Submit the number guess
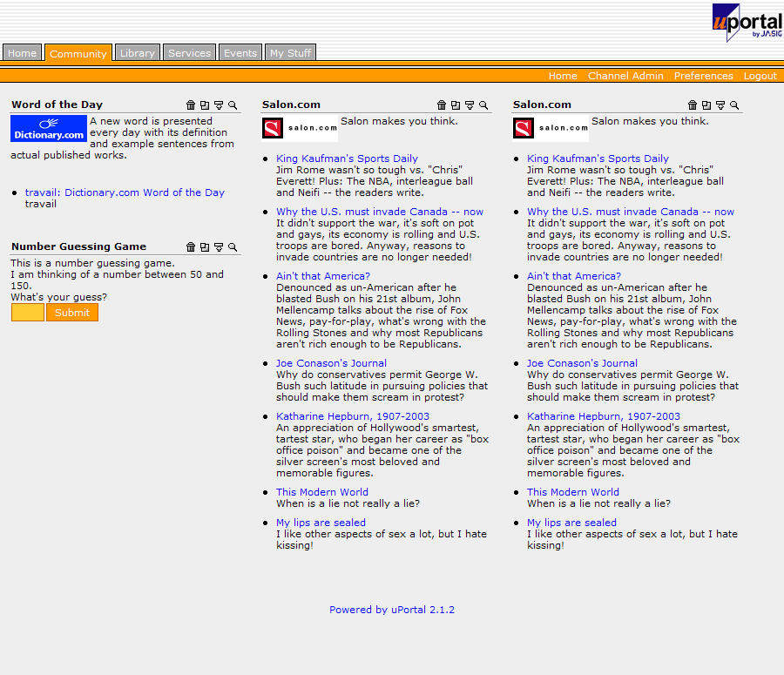Image resolution: width=784 pixels, height=675 pixels. click(72, 313)
